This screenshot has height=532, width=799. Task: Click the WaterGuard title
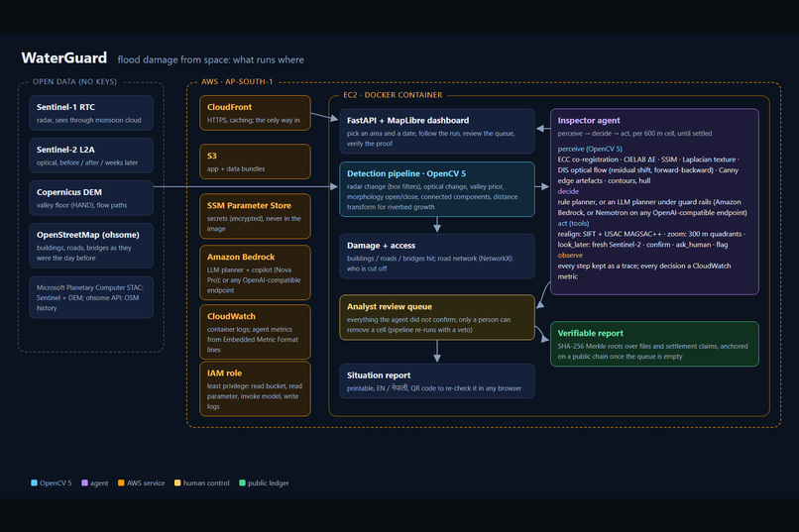(x=64, y=58)
